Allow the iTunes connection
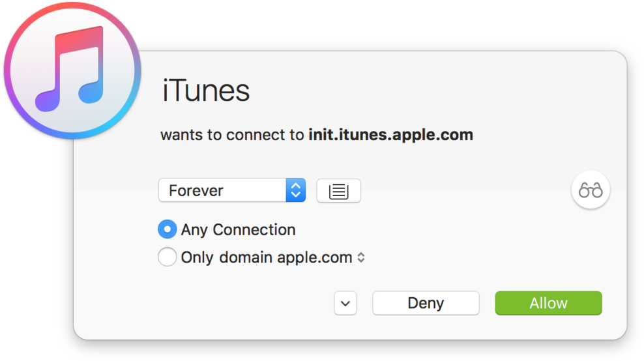The image size is (644, 361). click(549, 303)
